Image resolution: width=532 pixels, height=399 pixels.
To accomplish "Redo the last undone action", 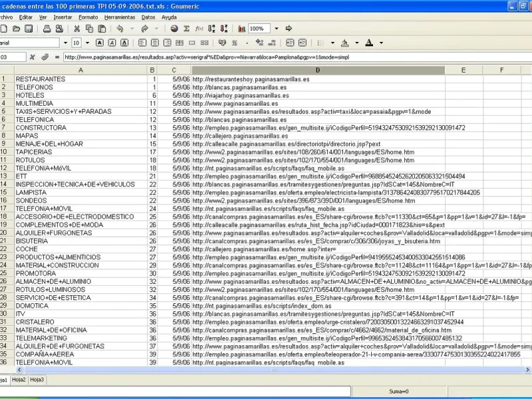I will [144, 29].
